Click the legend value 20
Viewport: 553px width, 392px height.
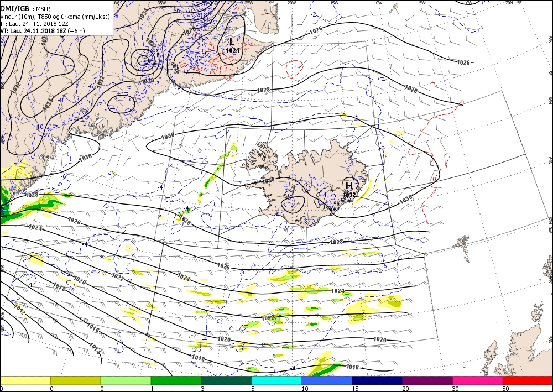tap(405, 389)
